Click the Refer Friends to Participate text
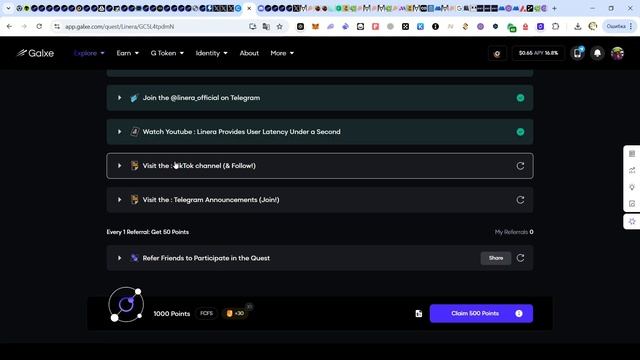Viewport: 640px width, 360px height. pyautogui.click(x=206, y=258)
